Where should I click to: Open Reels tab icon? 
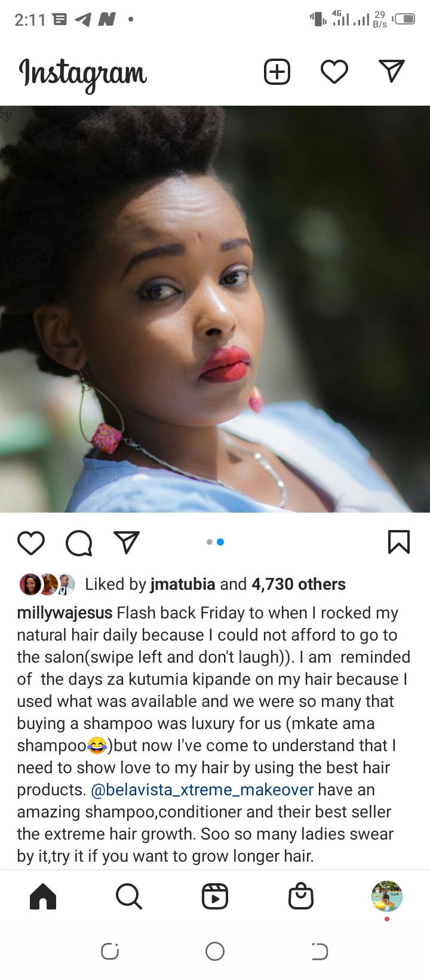click(x=215, y=896)
